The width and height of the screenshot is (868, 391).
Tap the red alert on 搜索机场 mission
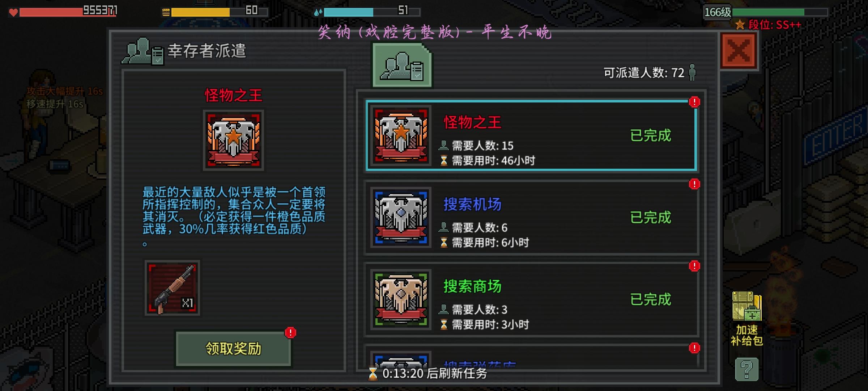[694, 184]
